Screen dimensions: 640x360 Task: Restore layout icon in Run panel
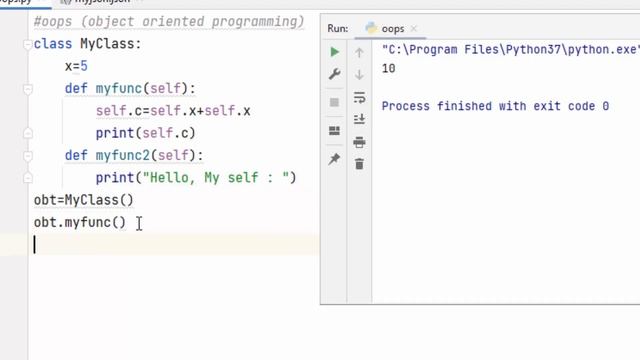[334, 131]
